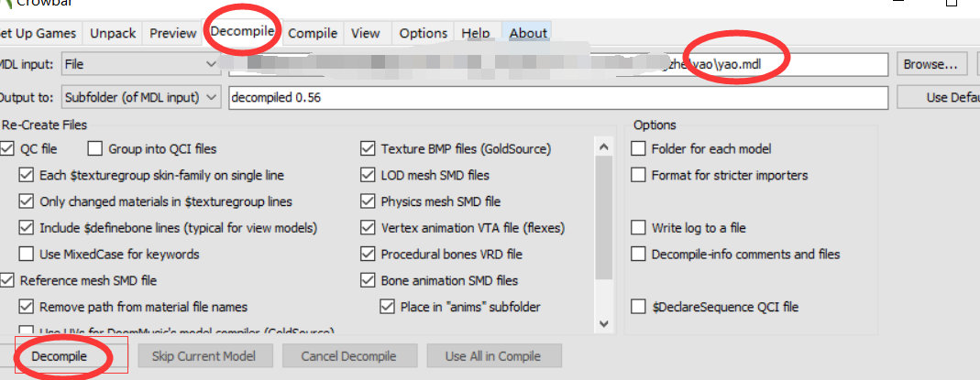Viewport: 980px width, 380px height.
Task: Enable Group into QCI files
Action: 95,149
